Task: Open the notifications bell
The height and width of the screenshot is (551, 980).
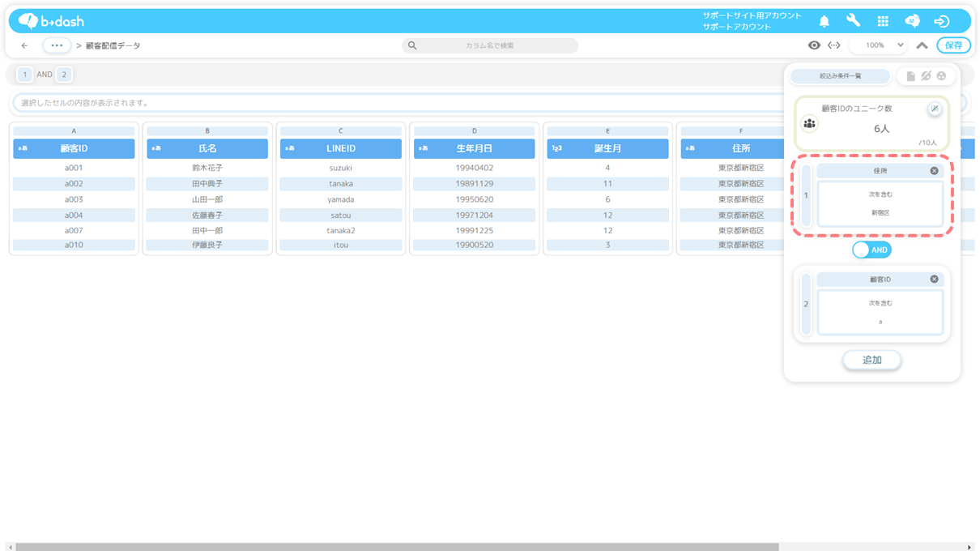Action: pyautogui.click(x=824, y=21)
